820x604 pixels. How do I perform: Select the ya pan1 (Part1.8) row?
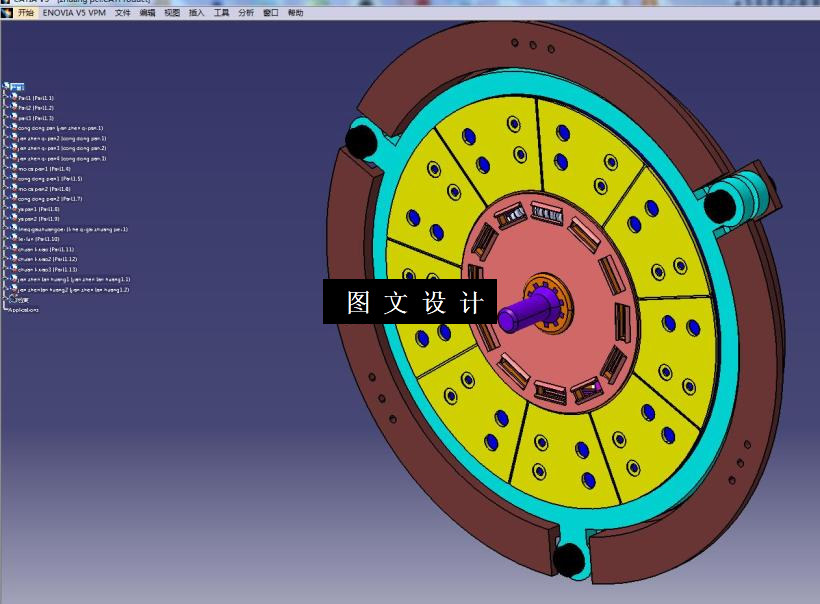click(x=39, y=209)
